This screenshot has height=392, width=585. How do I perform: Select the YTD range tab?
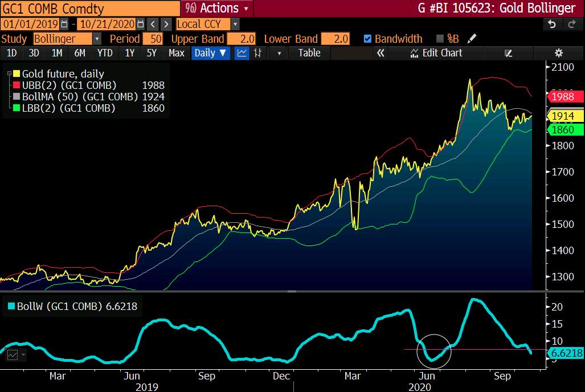pos(105,53)
